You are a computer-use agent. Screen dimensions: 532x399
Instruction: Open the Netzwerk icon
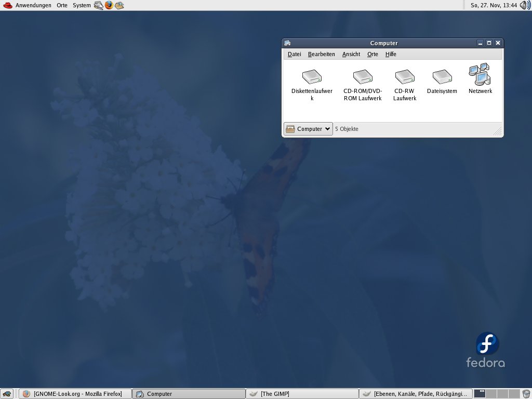tap(480, 74)
